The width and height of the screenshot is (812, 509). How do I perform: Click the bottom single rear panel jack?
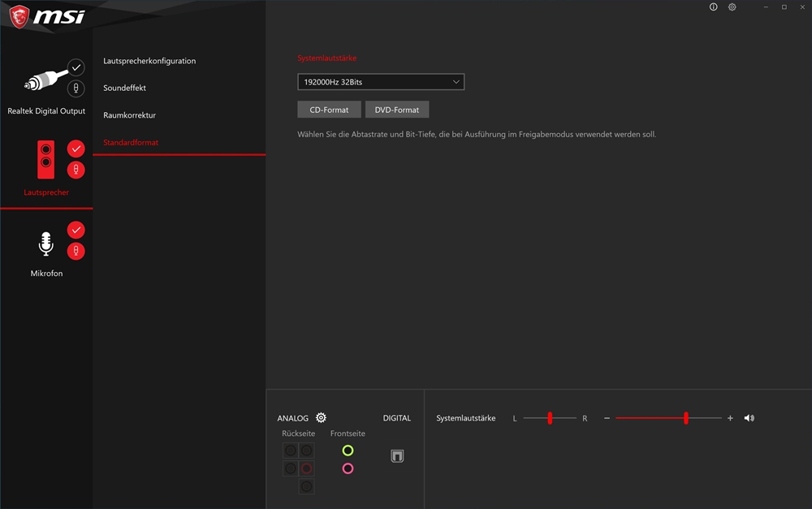pyautogui.click(x=307, y=487)
